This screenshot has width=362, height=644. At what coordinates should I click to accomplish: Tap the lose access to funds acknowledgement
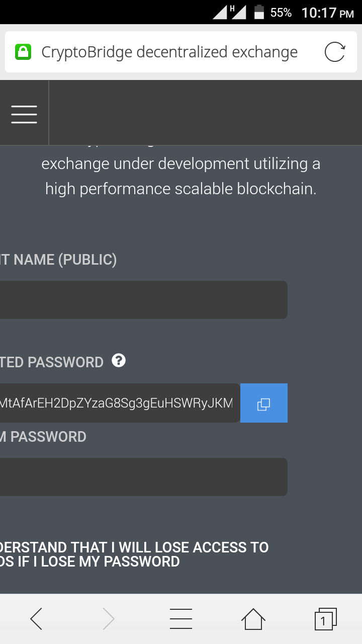[x=134, y=554]
